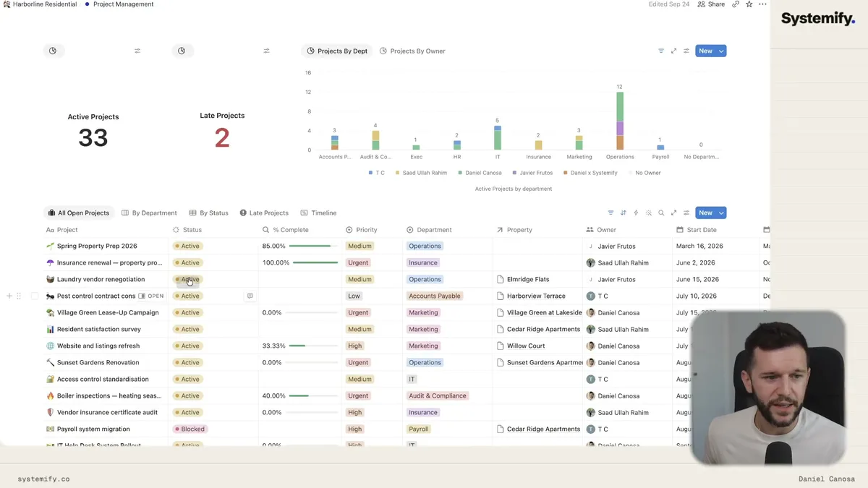Viewport: 868px width, 488px height.
Task: Toggle Javier Frutos series in chart legend
Action: pyautogui.click(x=532, y=173)
